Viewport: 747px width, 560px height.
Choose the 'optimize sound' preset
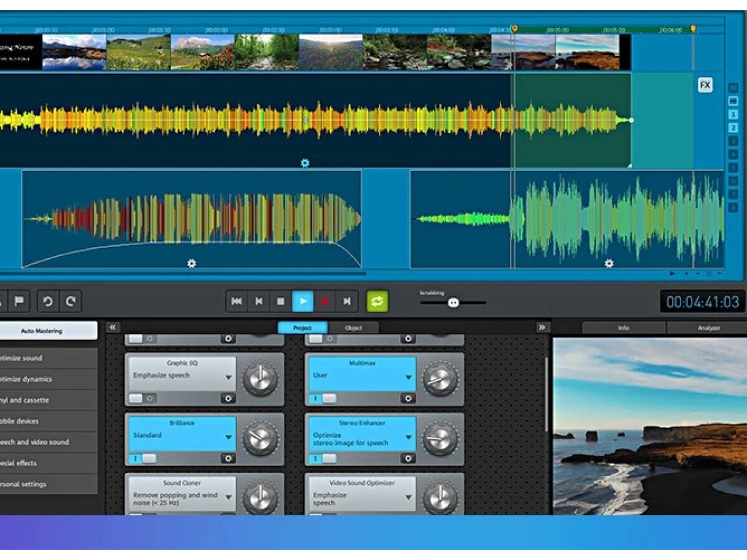click(x=49, y=358)
